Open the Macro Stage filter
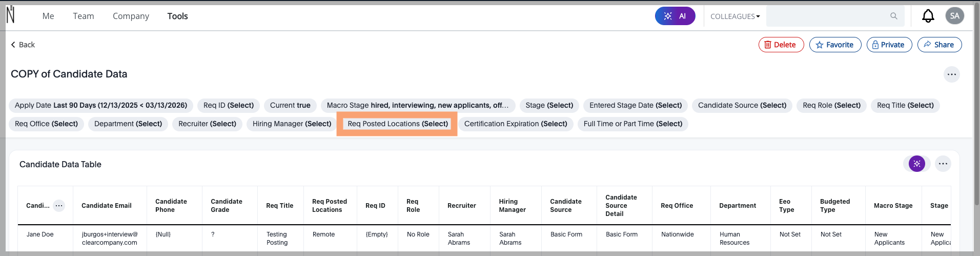The image size is (980, 256). (417, 106)
